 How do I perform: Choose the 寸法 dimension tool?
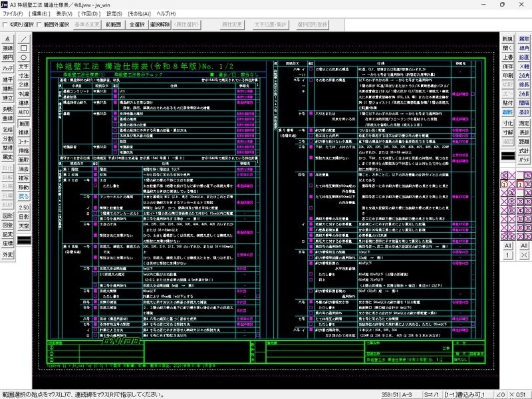(24, 76)
